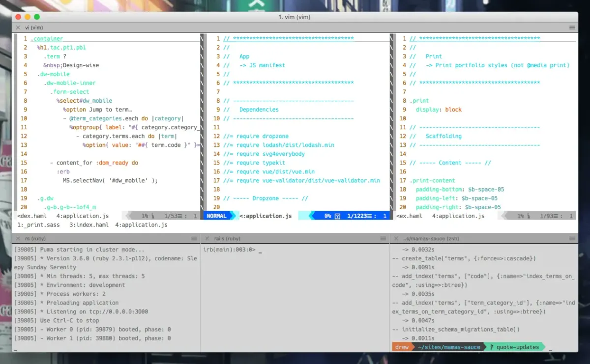Screen dimensions: 590x364
Task: Close the rs (ruby) pane
Action: click(18, 238)
